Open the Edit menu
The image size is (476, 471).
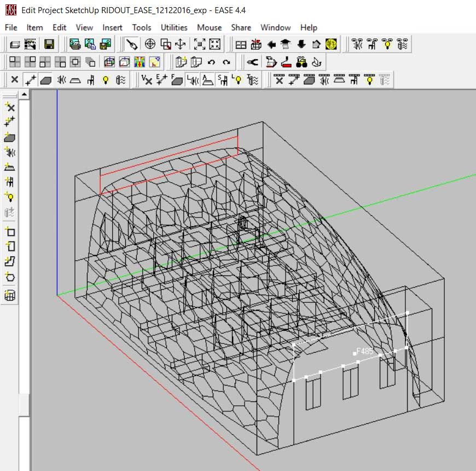click(x=59, y=27)
